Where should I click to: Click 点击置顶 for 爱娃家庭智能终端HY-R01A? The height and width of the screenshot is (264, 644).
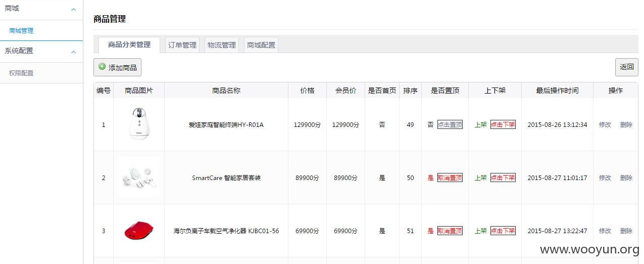pos(450,124)
